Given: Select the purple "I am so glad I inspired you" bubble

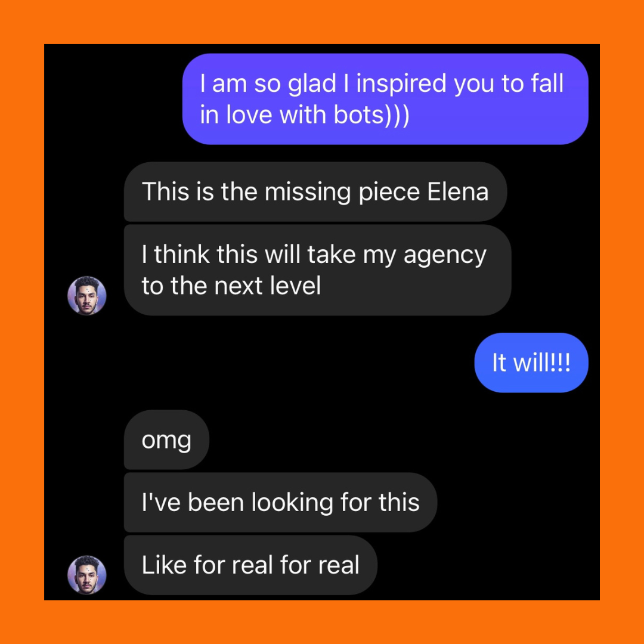Looking at the screenshot, I should (385, 99).
